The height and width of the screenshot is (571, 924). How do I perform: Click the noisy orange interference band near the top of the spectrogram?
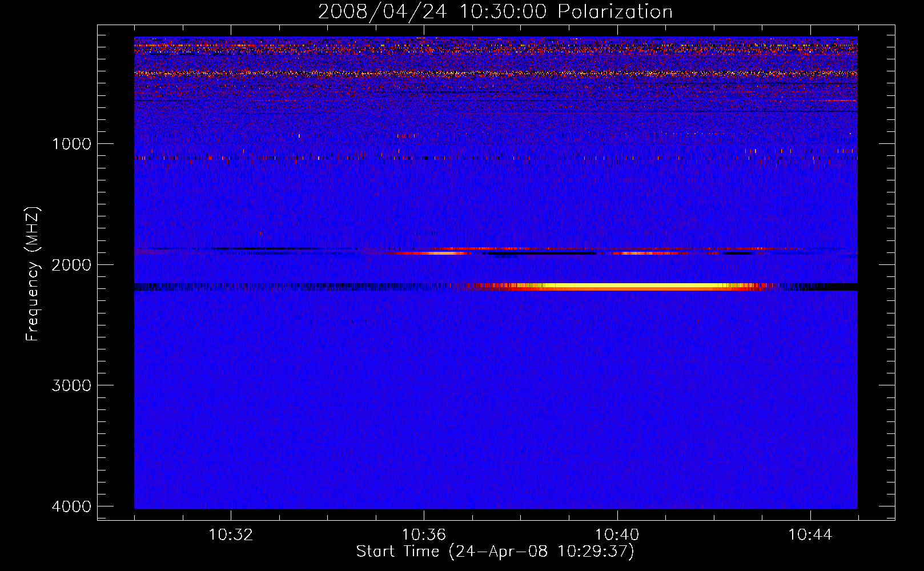pos(496,73)
